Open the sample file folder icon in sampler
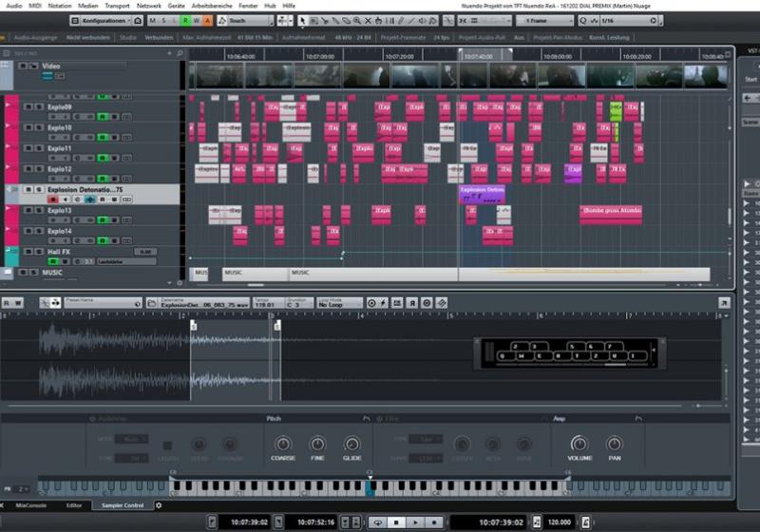Screen dimensions: 760x532 (x=152, y=303)
